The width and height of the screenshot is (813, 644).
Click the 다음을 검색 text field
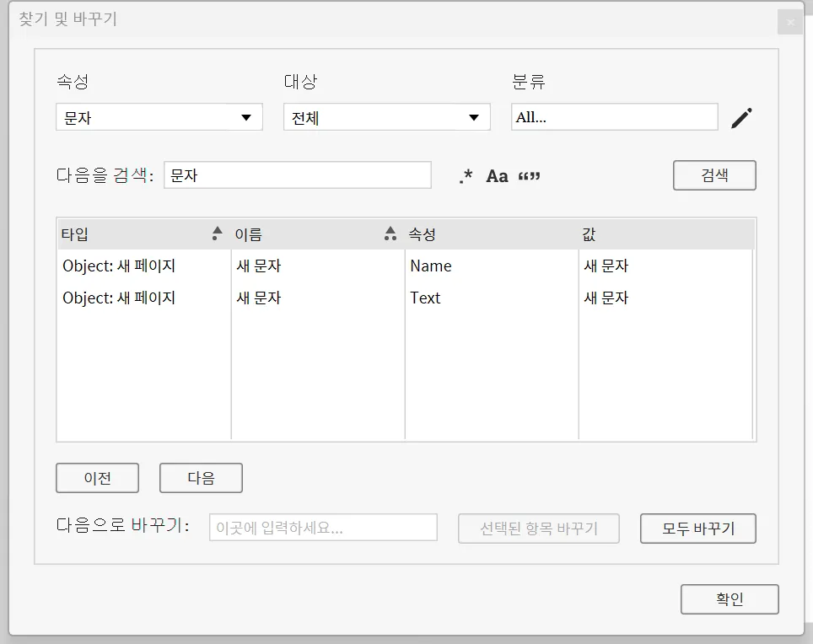point(297,175)
